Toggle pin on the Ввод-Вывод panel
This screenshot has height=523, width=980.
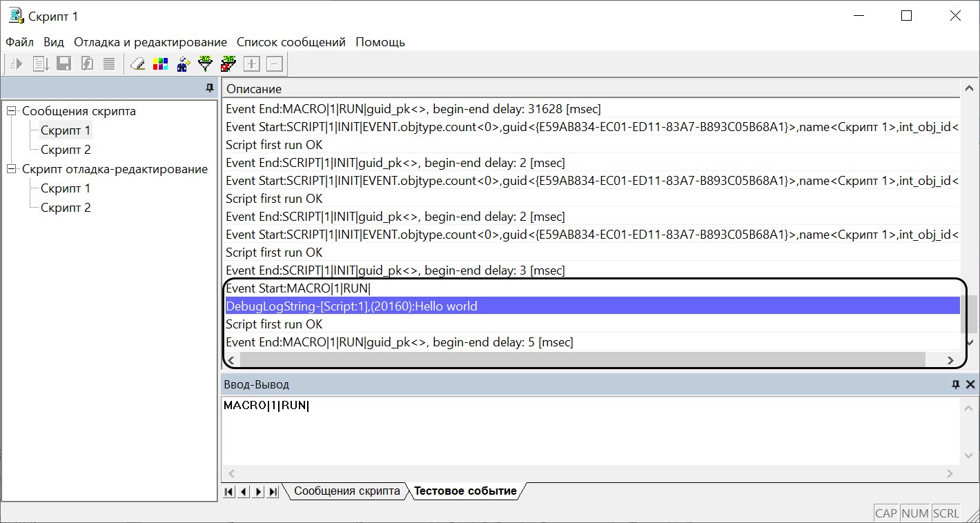(956, 384)
